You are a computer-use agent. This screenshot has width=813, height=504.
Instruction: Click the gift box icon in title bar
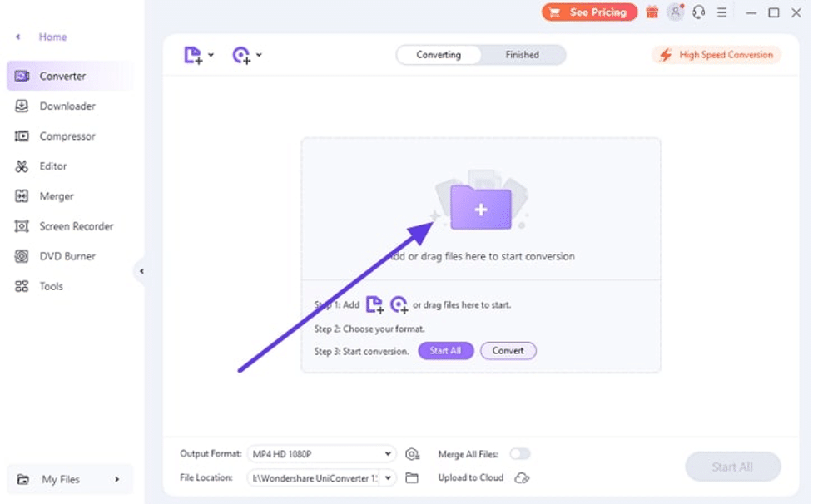(x=652, y=12)
